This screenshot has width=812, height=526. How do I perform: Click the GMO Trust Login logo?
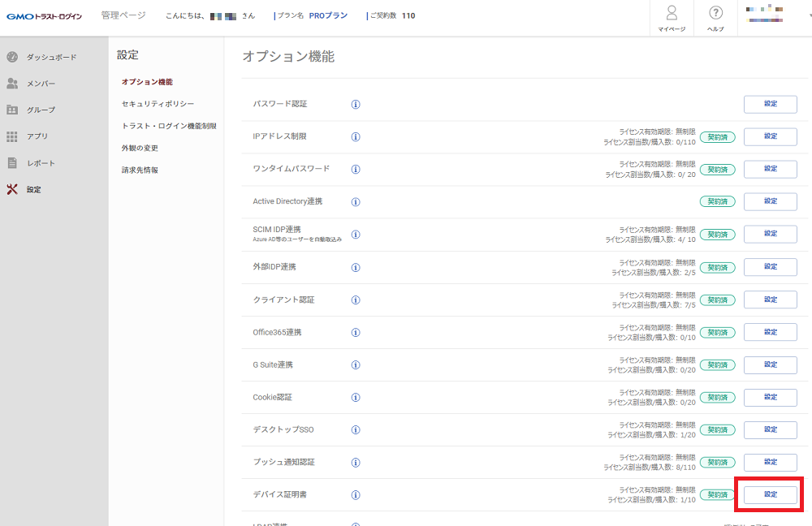pos(44,15)
